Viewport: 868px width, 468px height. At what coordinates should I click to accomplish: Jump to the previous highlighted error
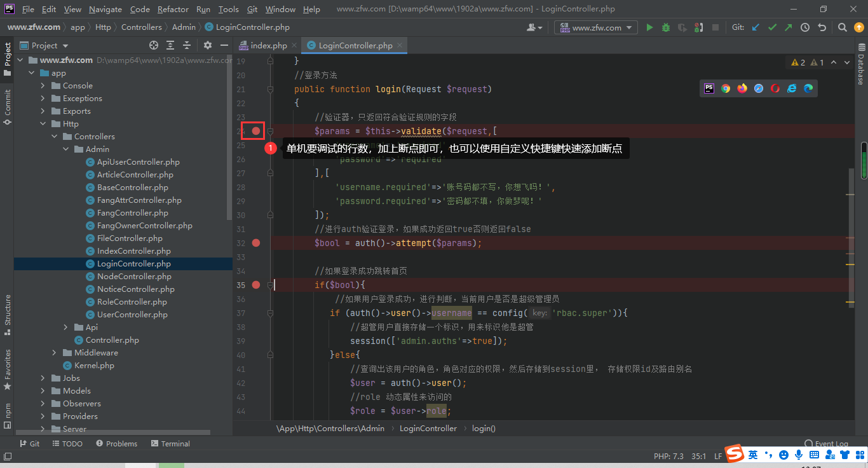point(833,62)
